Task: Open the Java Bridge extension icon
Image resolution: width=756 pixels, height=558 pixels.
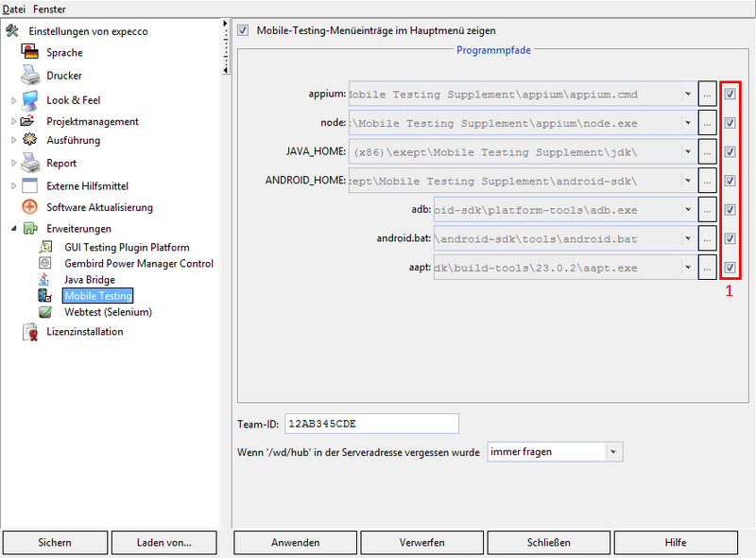Action: [x=43, y=279]
